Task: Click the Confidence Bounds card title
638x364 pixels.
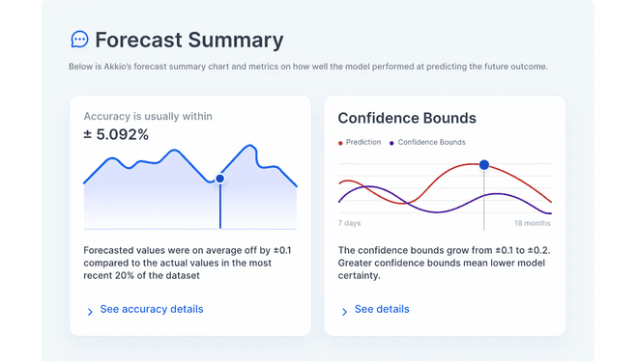Action: coord(407,118)
